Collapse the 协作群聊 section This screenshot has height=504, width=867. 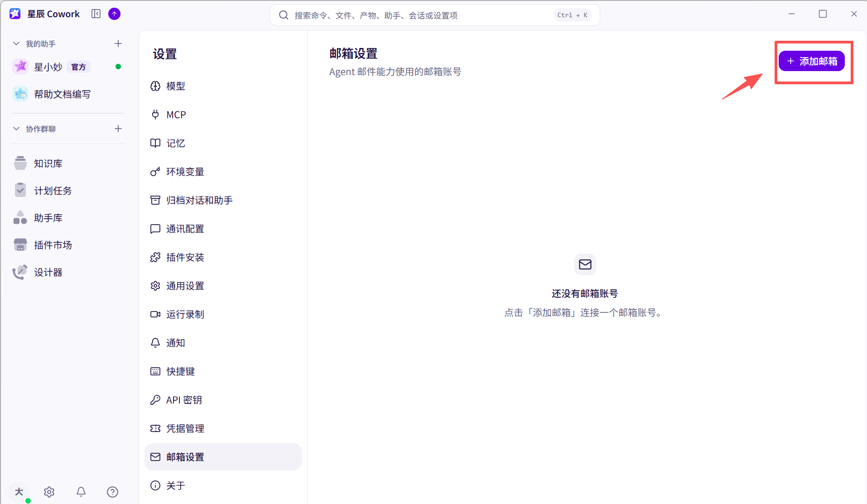click(x=16, y=129)
